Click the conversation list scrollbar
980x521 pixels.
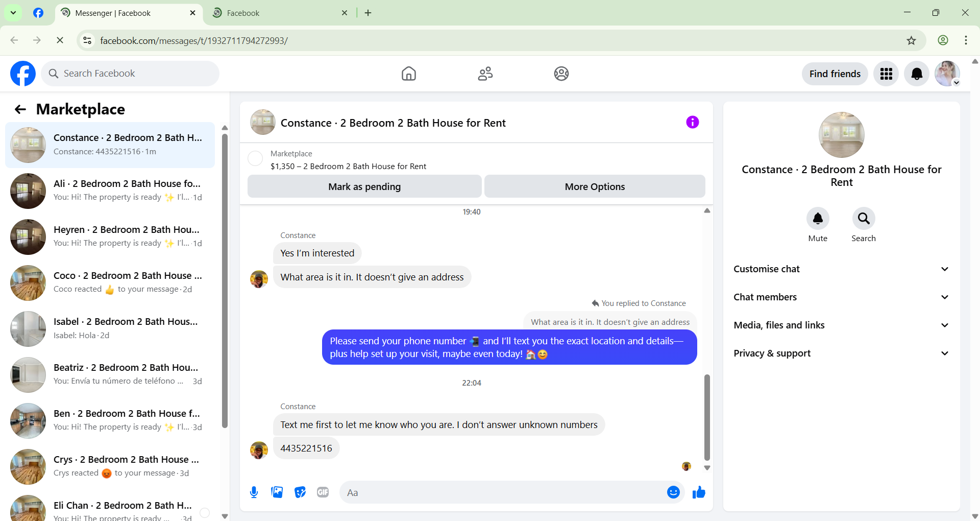[x=225, y=280]
